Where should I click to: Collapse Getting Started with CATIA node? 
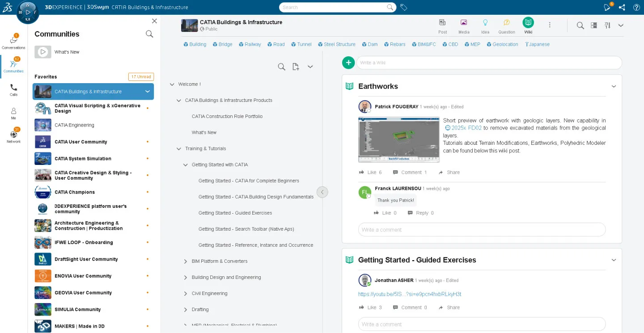pyautogui.click(x=186, y=164)
